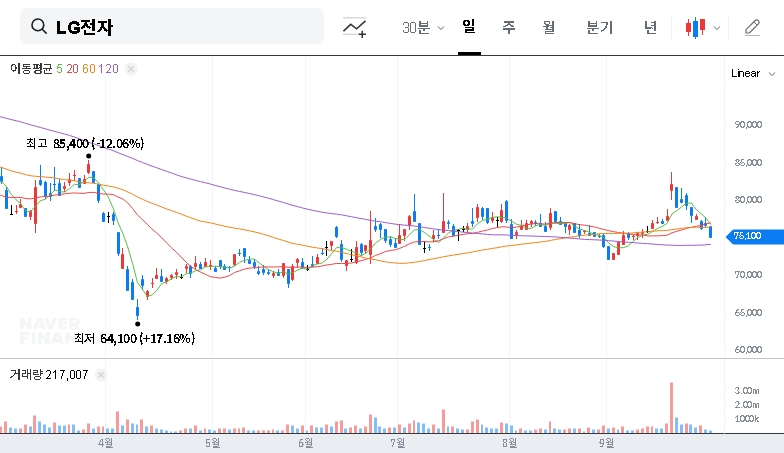Click the 60,000 price axis label

[748, 350]
